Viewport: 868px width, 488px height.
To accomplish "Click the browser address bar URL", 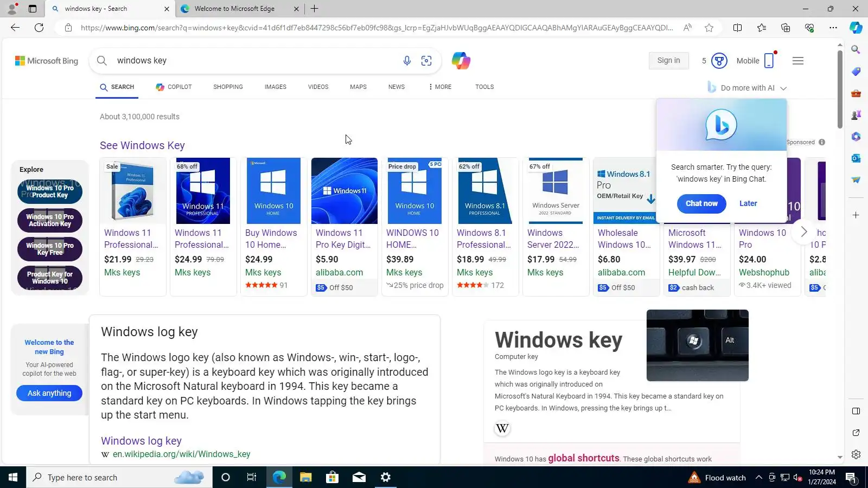I will point(376,28).
